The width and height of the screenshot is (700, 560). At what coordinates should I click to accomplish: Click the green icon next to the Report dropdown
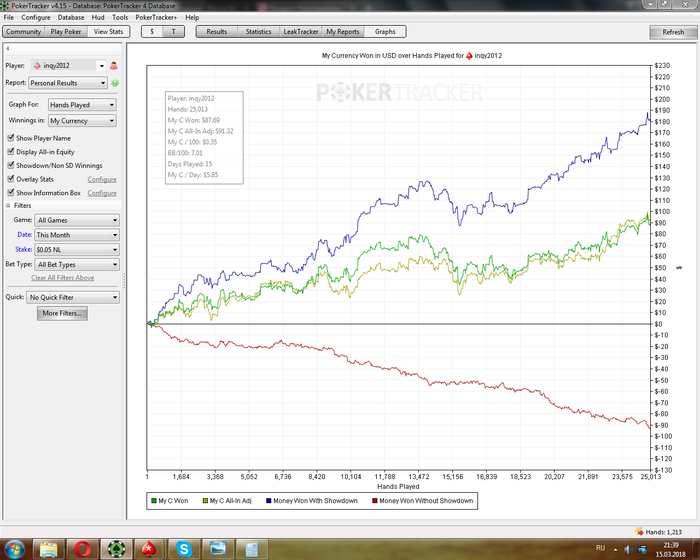coord(115,82)
